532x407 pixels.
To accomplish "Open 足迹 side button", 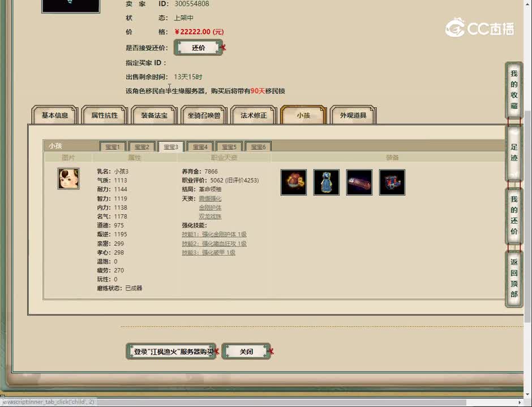I will click(514, 153).
